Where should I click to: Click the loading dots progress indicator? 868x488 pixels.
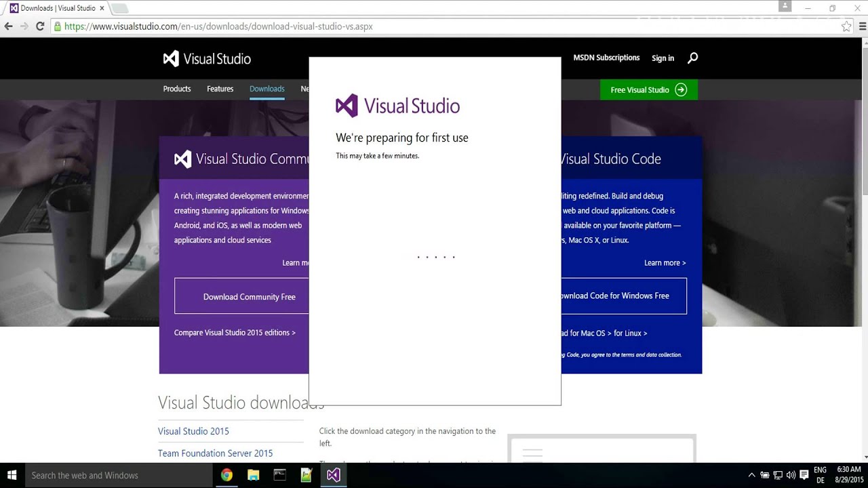click(436, 257)
